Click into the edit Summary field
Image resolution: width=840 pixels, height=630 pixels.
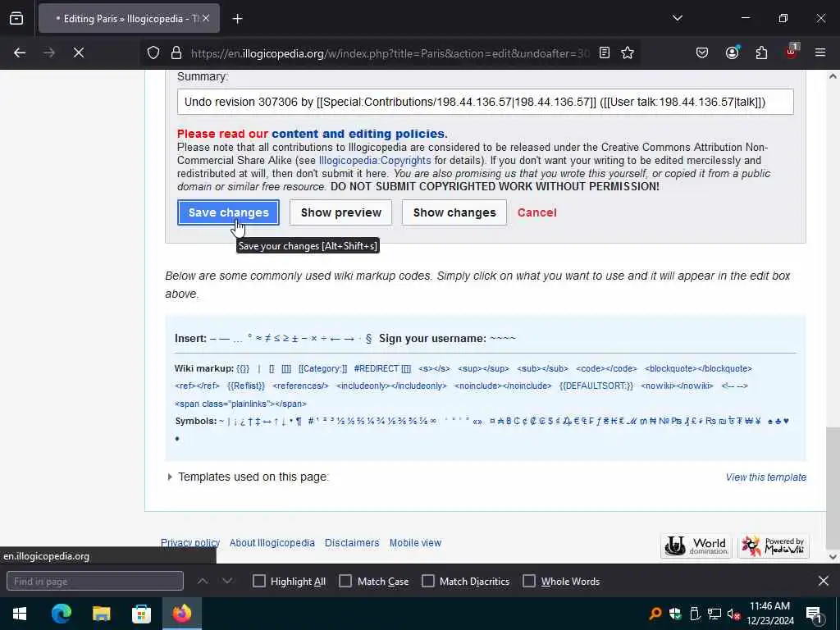point(486,102)
